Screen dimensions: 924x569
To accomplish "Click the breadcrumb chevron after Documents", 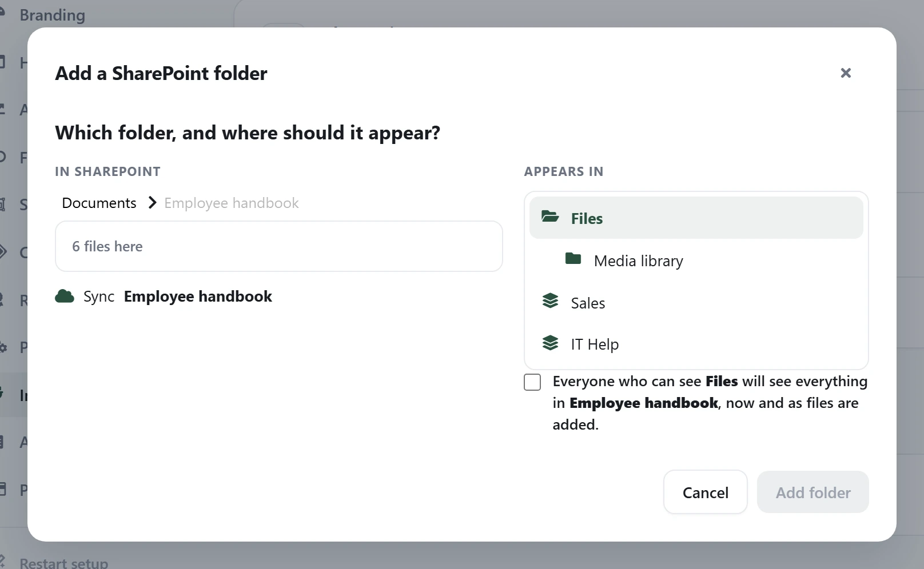I will point(152,203).
